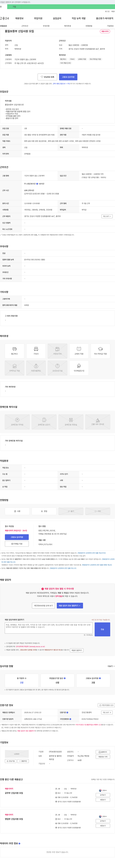Click the 채용정보 이력 button
The height and width of the screenshot is (868, 115).
click(103, 757)
